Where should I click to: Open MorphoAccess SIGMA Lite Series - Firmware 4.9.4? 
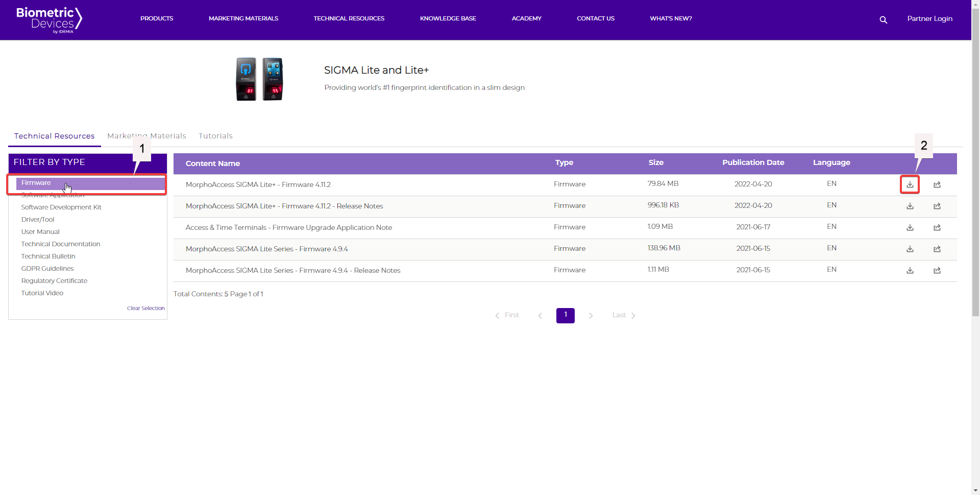(267, 249)
